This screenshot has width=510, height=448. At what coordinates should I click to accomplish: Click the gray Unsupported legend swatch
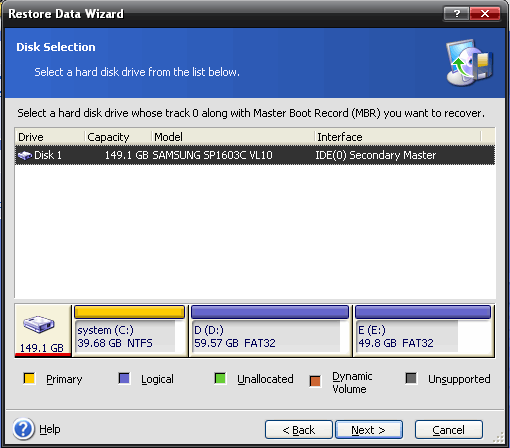tap(411, 378)
